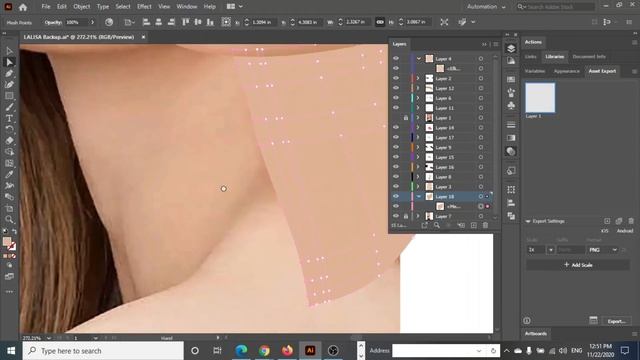Switch to the Libraries tab
640x360 pixels.
point(555,57)
